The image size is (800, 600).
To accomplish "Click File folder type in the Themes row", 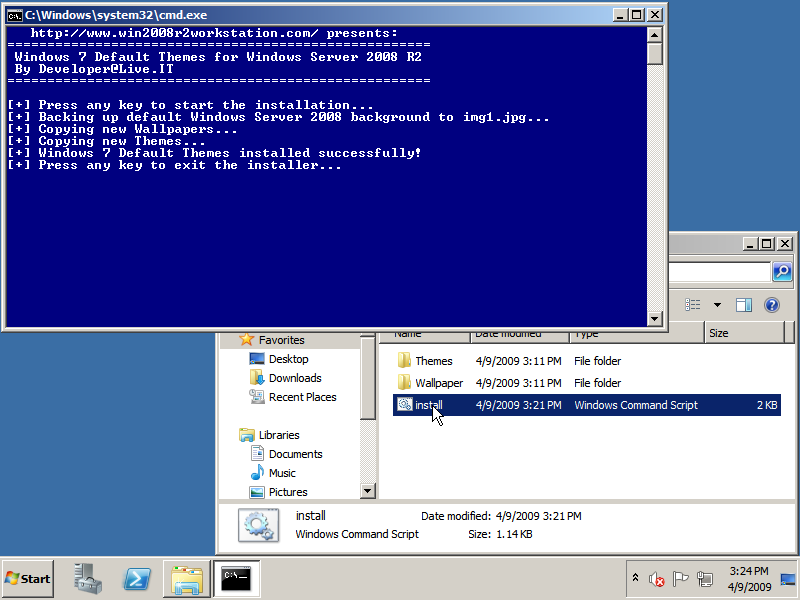I will (597, 361).
